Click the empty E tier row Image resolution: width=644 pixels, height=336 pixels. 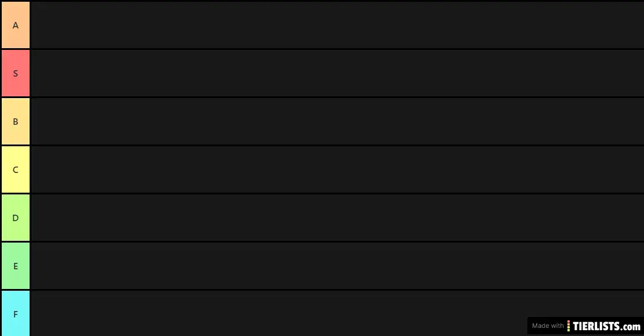pyautogui.click(x=338, y=266)
